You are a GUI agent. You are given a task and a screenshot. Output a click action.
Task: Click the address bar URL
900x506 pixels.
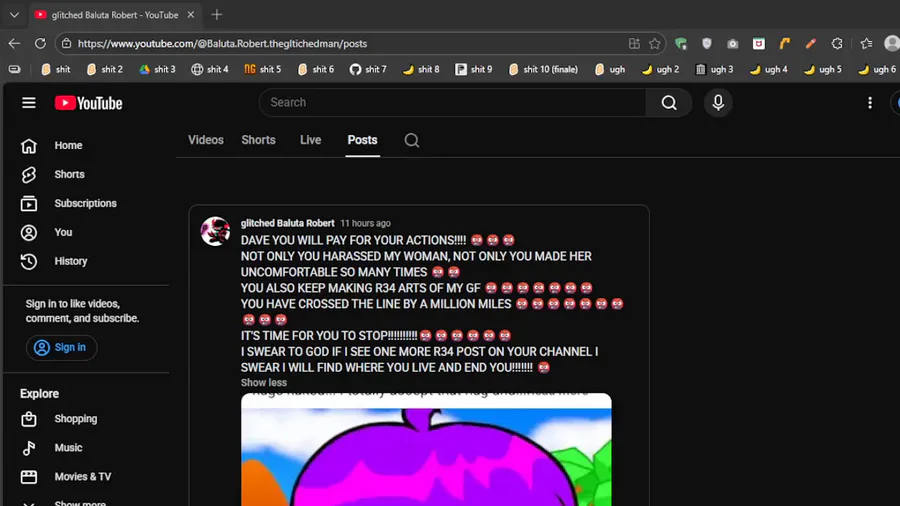(x=222, y=44)
